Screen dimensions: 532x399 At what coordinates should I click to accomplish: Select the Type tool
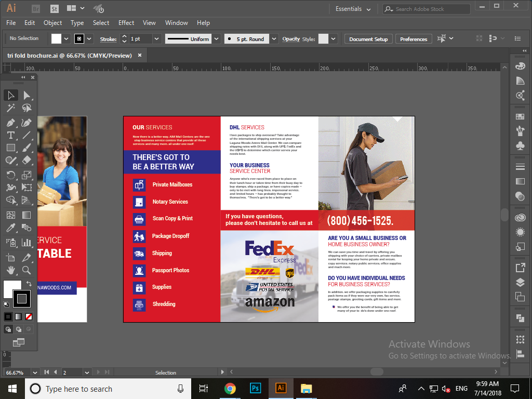[x=11, y=135]
